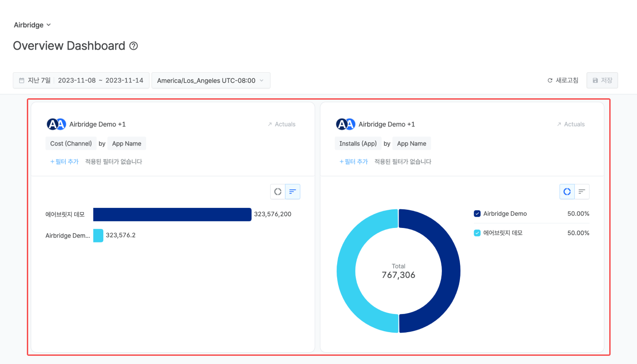This screenshot has width=637, height=364.
Task: Uncheck the Airbridge Demo legend checkbox
Action: tap(477, 214)
